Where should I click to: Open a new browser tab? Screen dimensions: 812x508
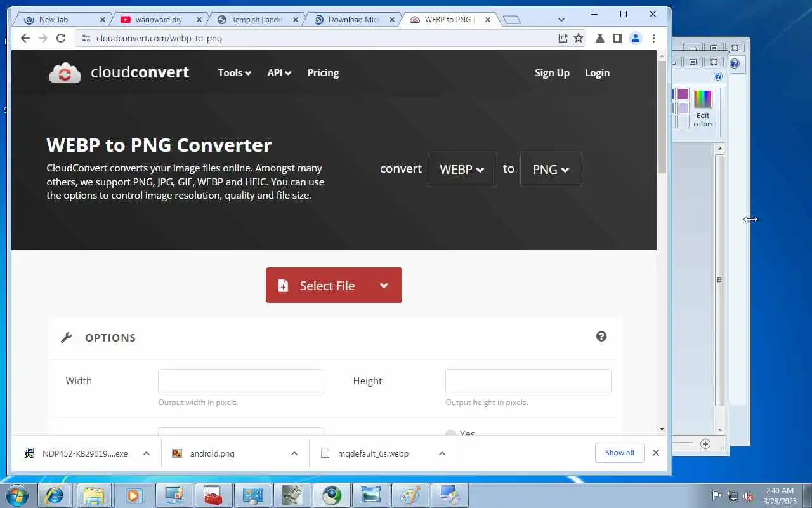tap(511, 20)
